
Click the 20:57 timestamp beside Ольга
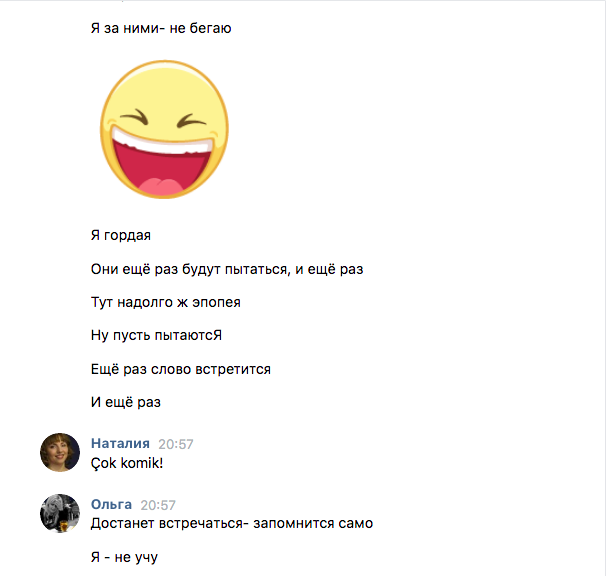click(x=158, y=505)
